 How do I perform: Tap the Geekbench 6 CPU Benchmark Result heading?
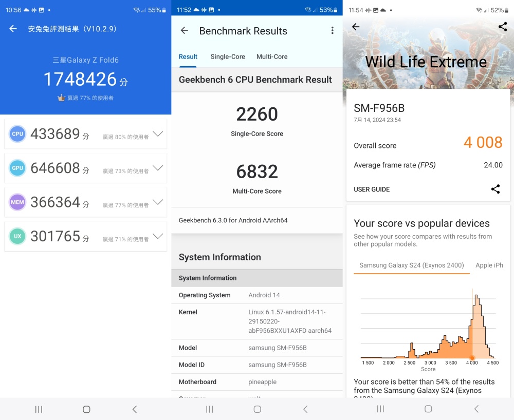pos(255,80)
